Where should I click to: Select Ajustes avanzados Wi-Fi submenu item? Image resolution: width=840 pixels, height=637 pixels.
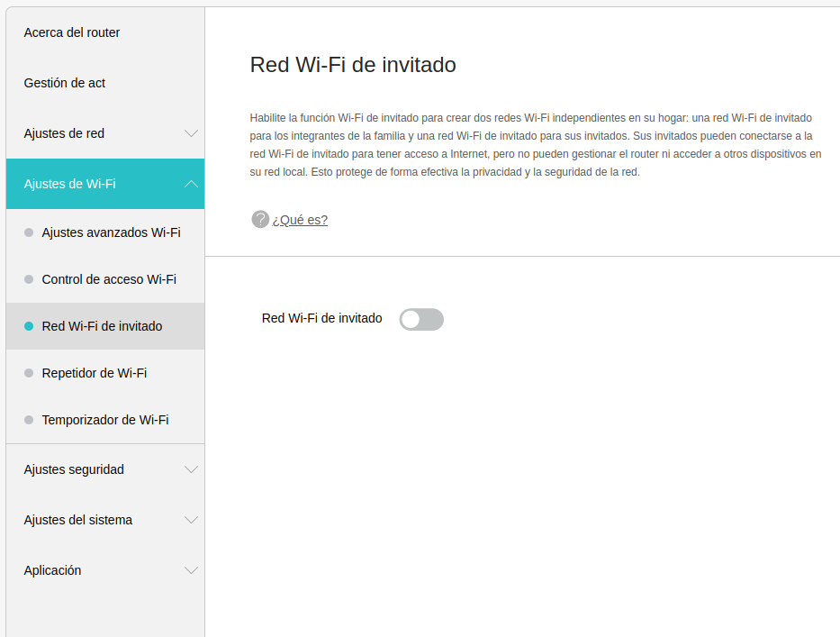[x=111, y=232]
